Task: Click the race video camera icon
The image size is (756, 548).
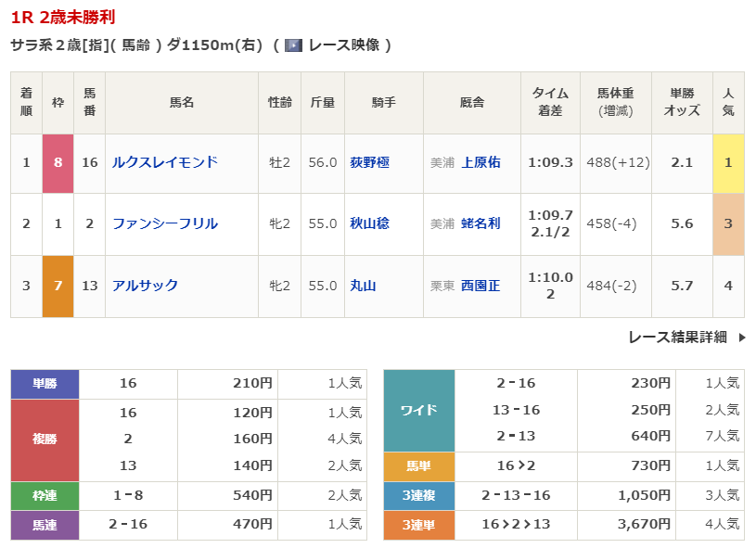Action: [294, 45]
